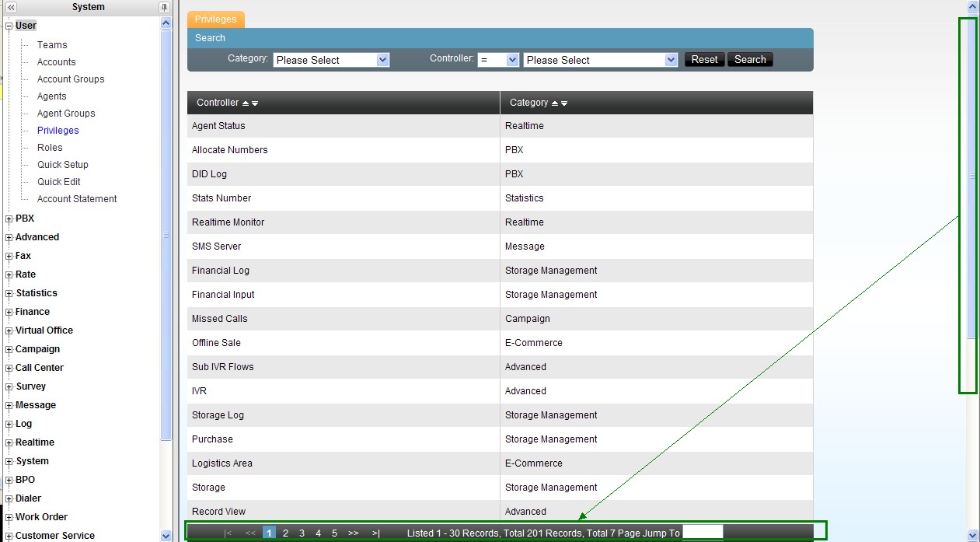Click the Jump To page field
This screenshot has width=980, height=542.
click(x=703, y=533)
